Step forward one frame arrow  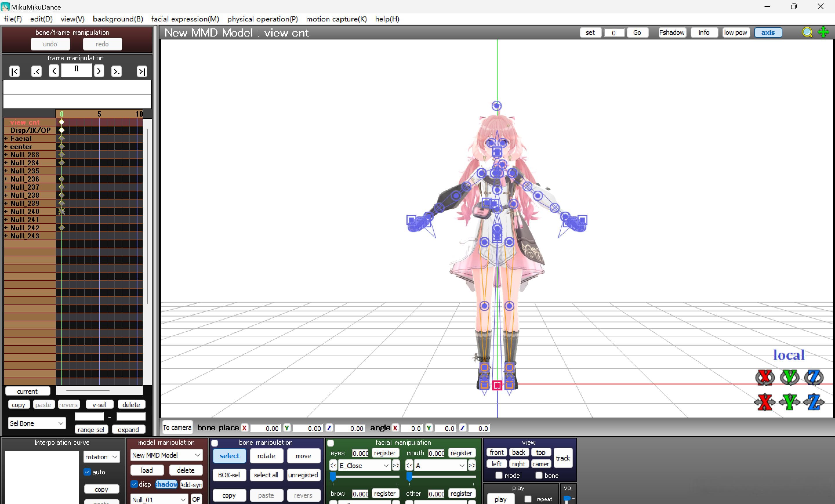click(x=99, y=71)
